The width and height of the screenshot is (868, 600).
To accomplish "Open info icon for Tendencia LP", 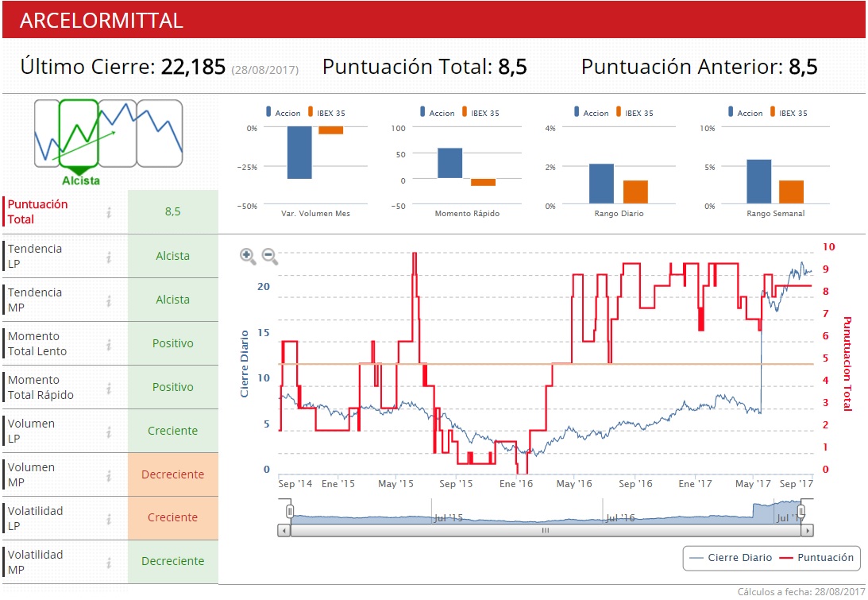I will (x=109, y=257).
